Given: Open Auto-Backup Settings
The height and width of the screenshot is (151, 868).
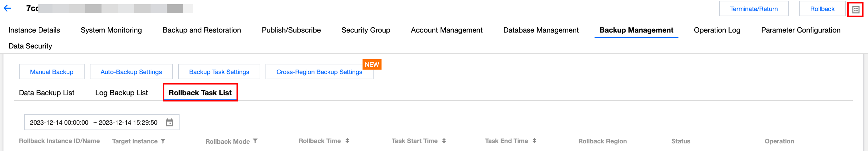Looking at the screenshot, I should coord(131,72).
